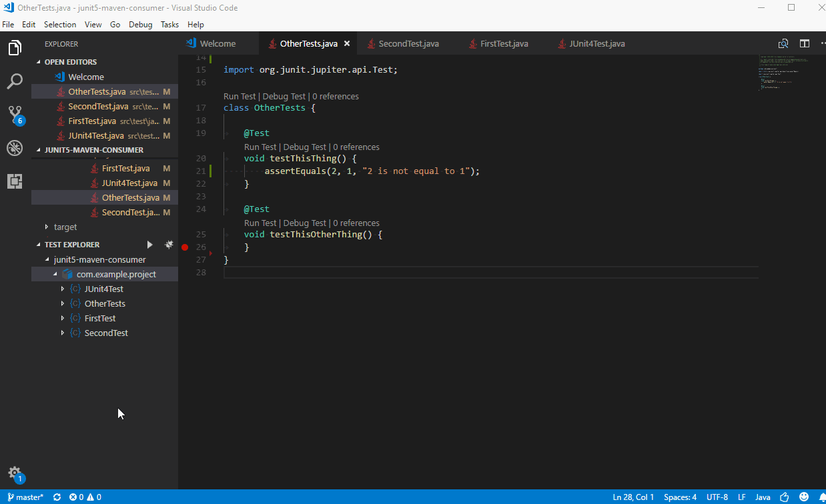The image size is (826, 504).
Task: Click the Manage gear icon with notification badge
Action: click(15, 472)
